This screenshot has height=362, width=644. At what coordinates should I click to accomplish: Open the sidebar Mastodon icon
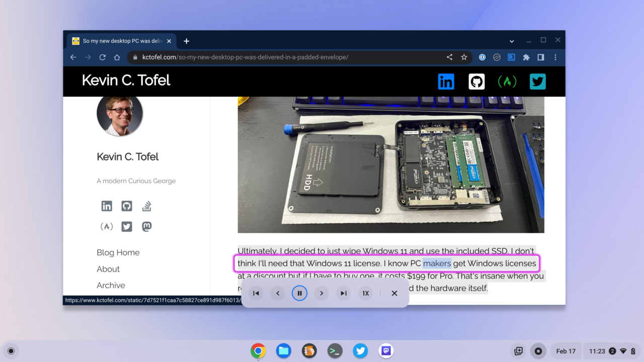(146, 227)
